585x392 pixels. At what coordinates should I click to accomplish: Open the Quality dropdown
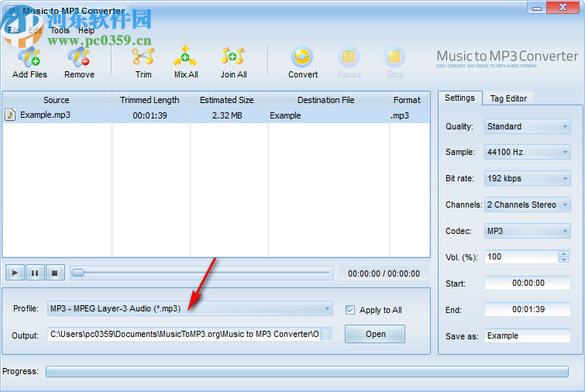point(527,126)
